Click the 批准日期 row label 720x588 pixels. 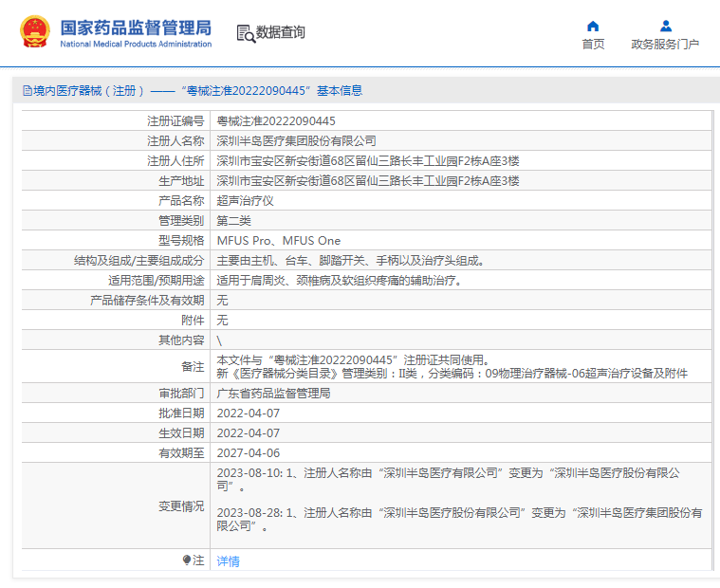tap(181, 413)
